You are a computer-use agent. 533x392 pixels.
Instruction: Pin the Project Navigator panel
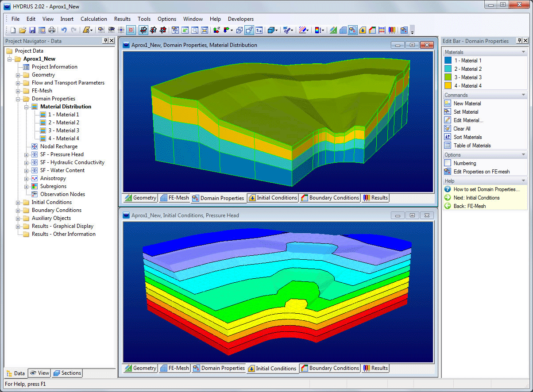pos(105,41)
